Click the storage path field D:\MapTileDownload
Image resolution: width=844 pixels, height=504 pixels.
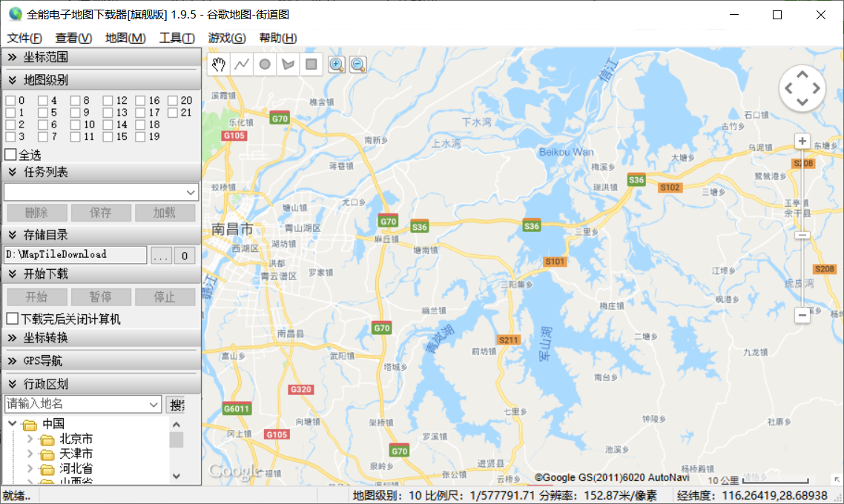(76, 254)
